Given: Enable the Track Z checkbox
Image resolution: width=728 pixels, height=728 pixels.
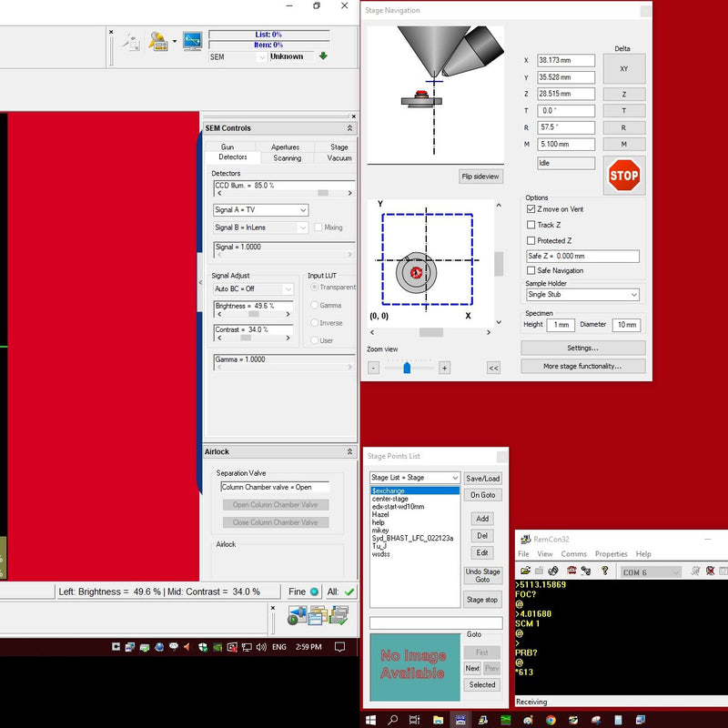Looking at the screenshot, I should coord(531,225).
